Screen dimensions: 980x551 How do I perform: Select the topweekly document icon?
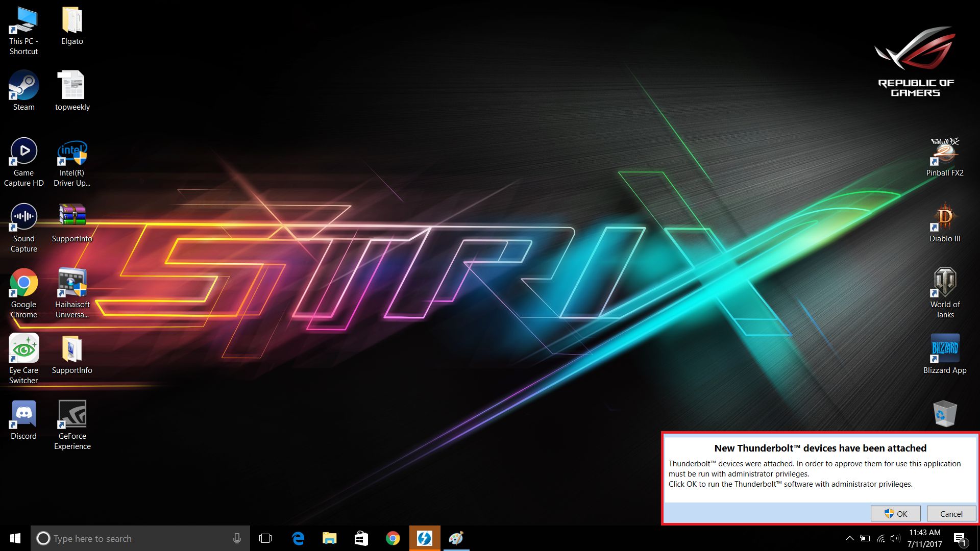click(72, 85)
